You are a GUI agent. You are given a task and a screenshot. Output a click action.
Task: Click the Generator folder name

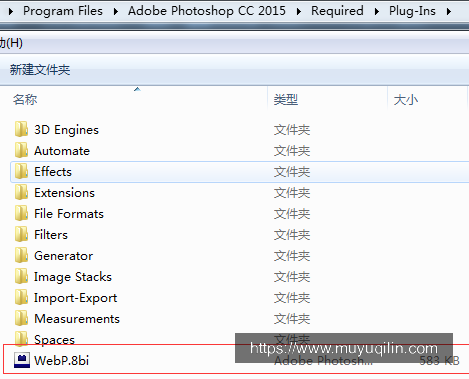64,256
